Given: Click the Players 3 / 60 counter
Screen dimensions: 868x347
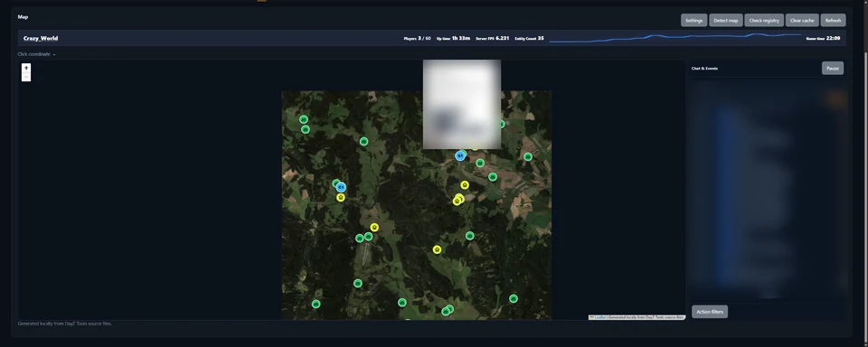Looking at the screenshot, I should click(418, 38).
